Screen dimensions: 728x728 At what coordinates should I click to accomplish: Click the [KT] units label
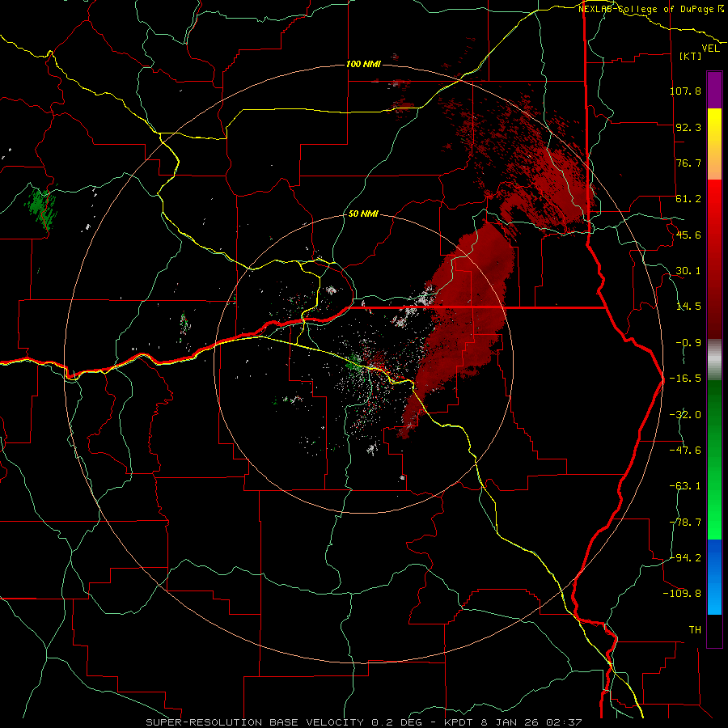691,56
